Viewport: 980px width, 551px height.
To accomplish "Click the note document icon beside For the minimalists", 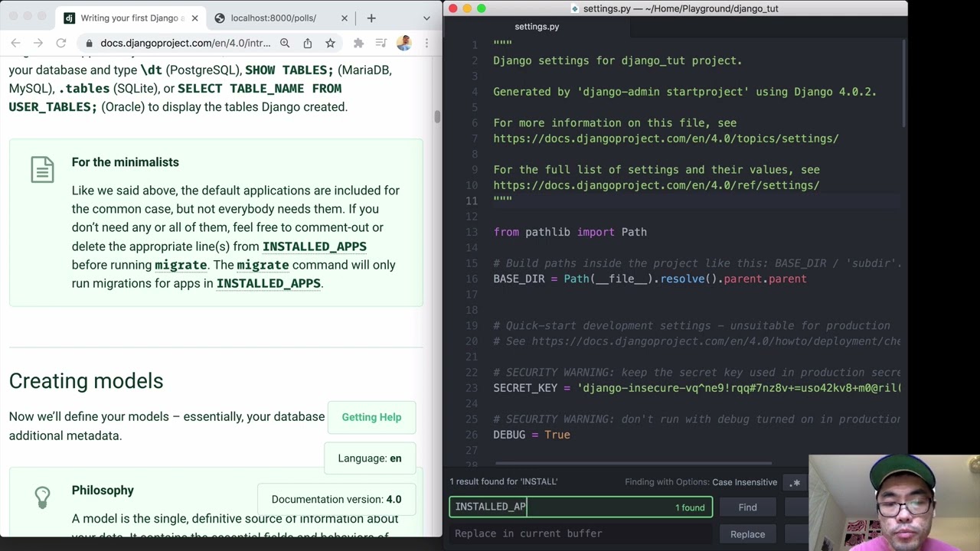I will [43, 169].
